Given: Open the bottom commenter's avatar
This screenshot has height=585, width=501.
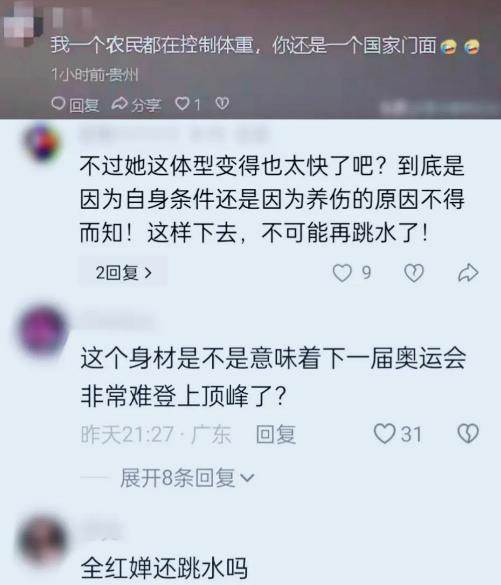Looking at the screenshot, I should [43, 539].
